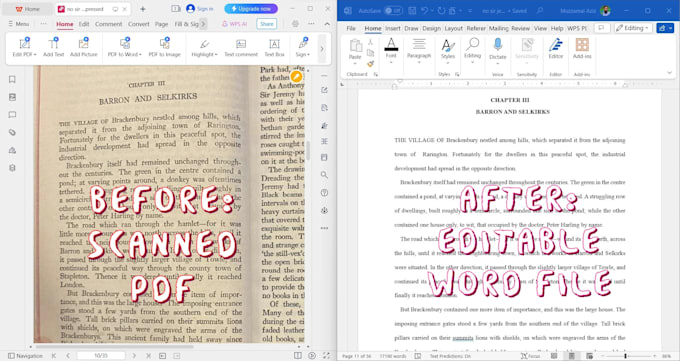Expand more WPS ribbon tools arrow
This screenshot has height=361, width=680.
click(322, 49)
